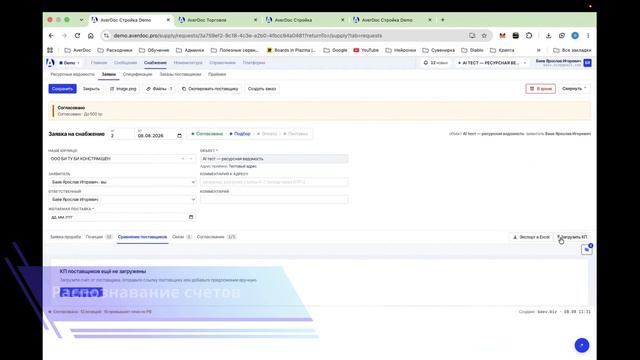Open the Заявитель applicant dropdown
This screenshot has width=640, height=360.
tap(122, 182)
